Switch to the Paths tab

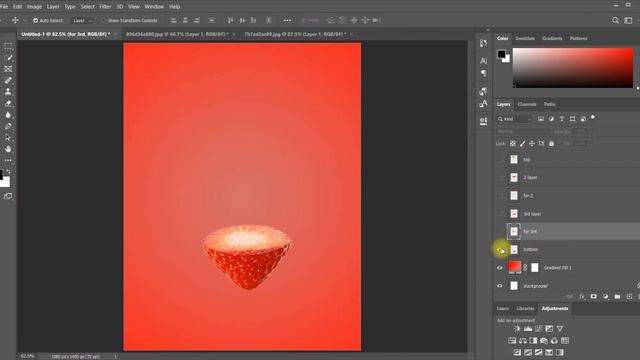(x=549, y=104)
